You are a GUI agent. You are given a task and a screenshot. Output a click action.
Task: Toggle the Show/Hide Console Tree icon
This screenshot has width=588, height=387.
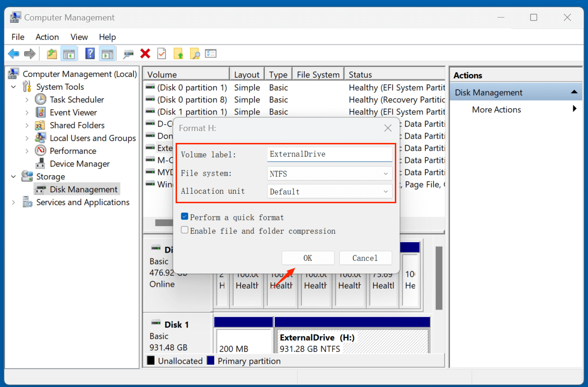[x=69, y=53]
